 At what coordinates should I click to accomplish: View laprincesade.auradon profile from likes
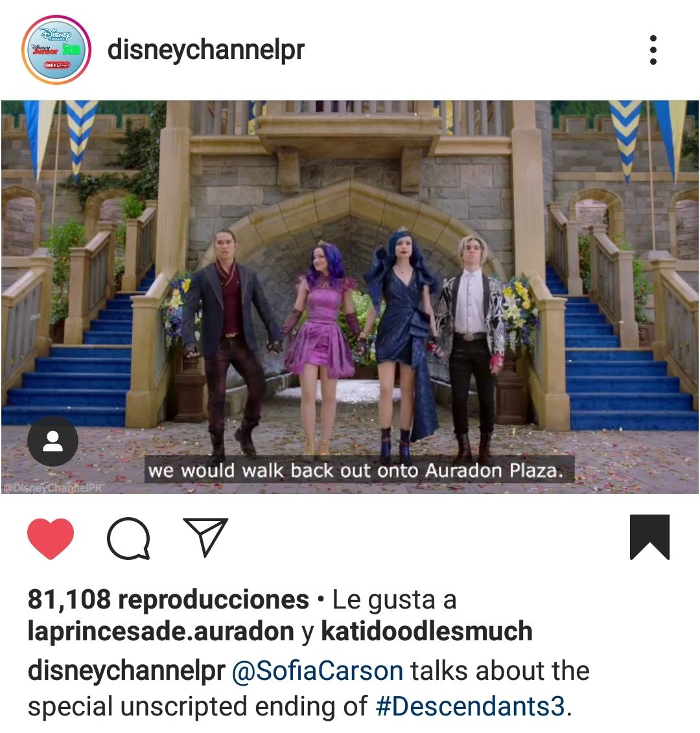tap(161, 632)
